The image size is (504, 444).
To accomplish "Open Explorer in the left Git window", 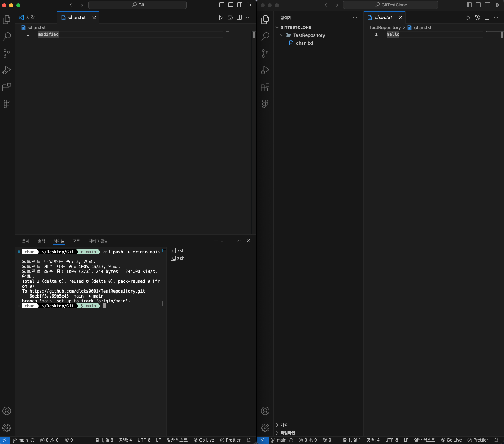I will pos(7,20).
